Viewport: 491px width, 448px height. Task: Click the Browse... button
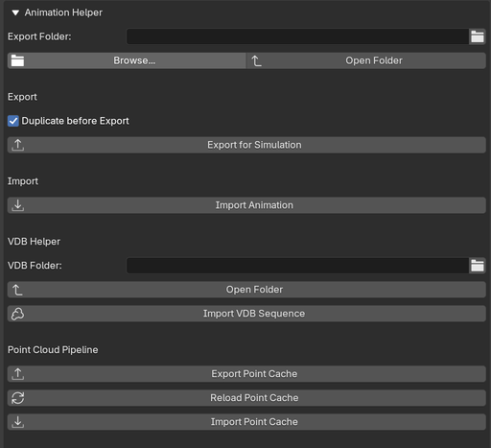click(127, 60)
